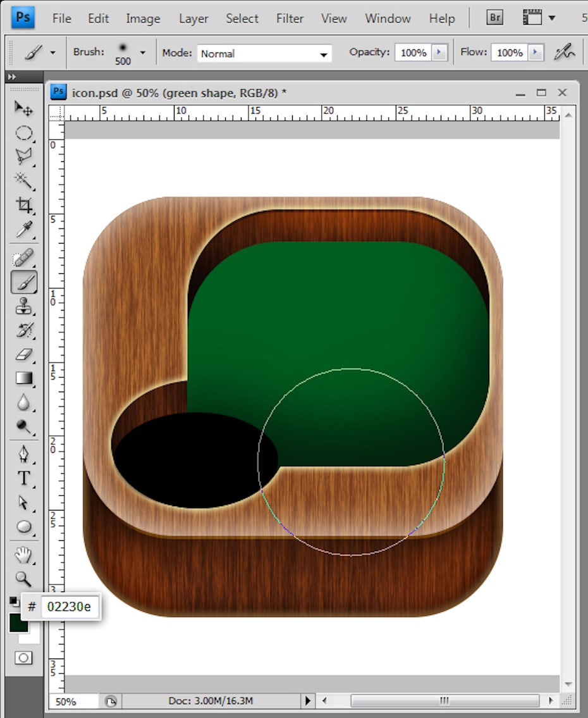Open the Brush preset picker arrow
Screen dimensions: 588x718
(143, 53)
